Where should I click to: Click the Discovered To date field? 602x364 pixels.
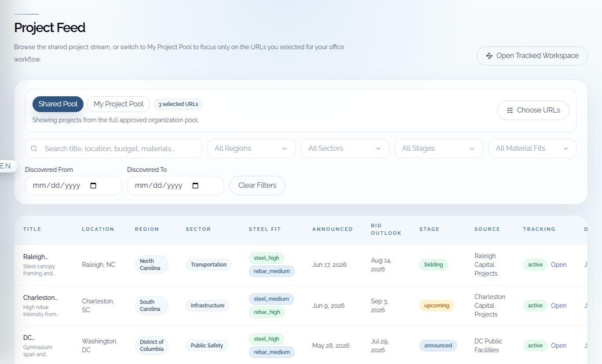coord(175,186)
